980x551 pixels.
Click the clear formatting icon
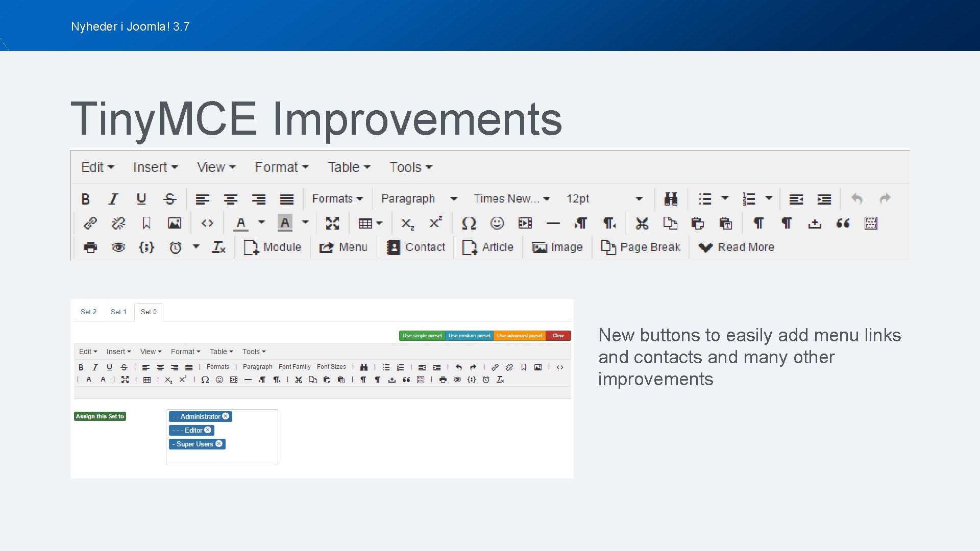point(219,247)
